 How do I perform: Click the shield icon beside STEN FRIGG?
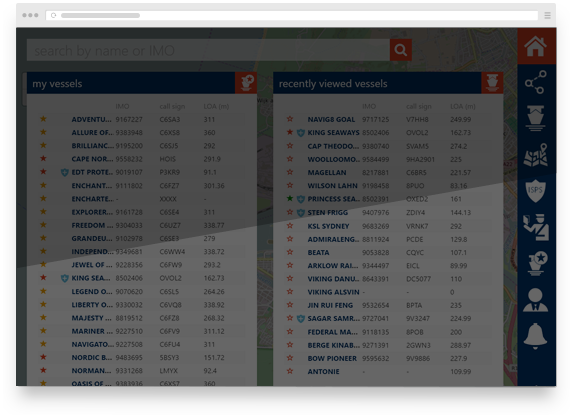[301, 213]
